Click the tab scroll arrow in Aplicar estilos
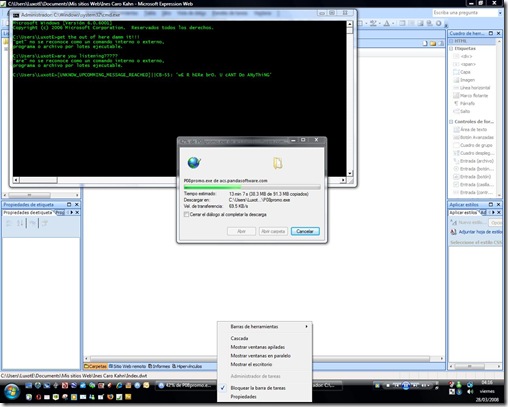Image resolution: width=508 pixels, height=407 pixels. point(493,212)
